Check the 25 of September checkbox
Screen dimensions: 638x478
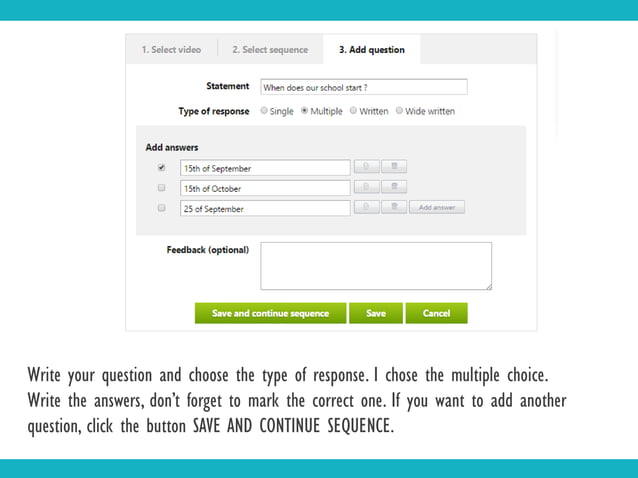pos(162,208)
